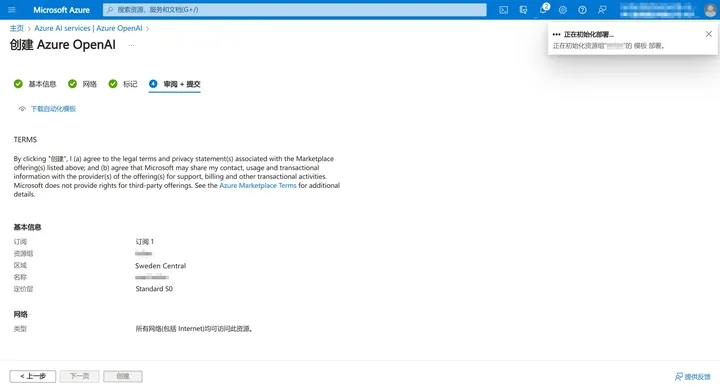Viewport: 720px width, 392px height.
Task: Click the green check icon beside 标记
Action: pyautogui.click(x=112, y=84)
